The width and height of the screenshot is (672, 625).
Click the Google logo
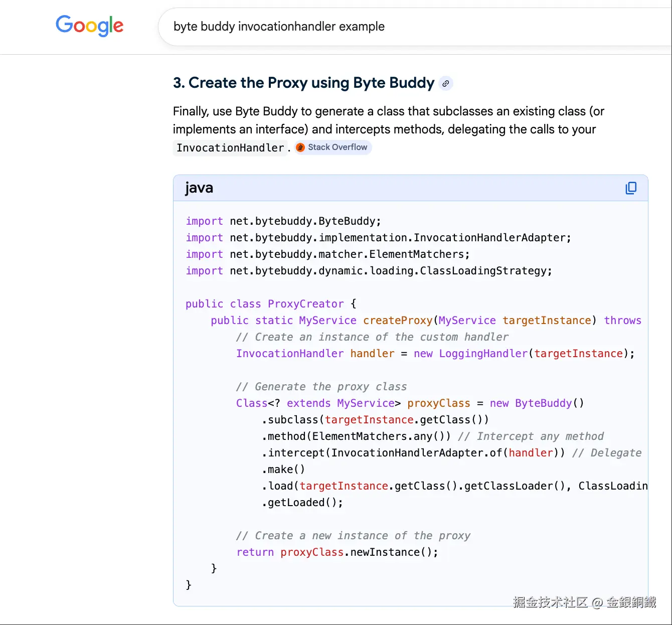click(x=90, y=26)
